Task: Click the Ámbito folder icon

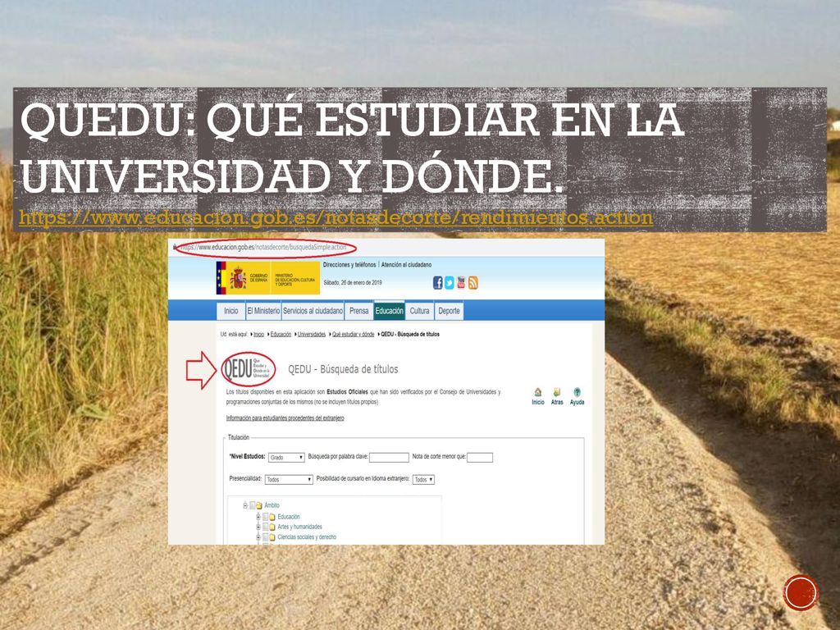Action: pos(258,505)
